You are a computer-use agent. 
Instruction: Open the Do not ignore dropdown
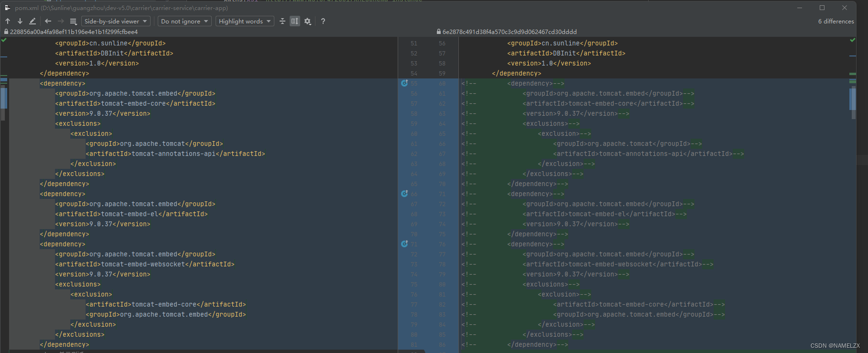coord(184,21)
